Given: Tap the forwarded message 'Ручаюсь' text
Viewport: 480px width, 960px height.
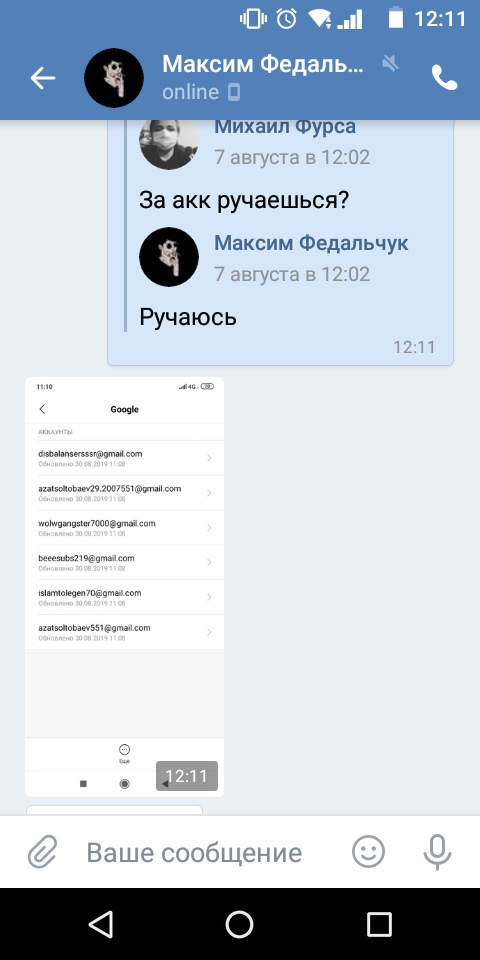Looking at the screenshot, I should (188, 317).
